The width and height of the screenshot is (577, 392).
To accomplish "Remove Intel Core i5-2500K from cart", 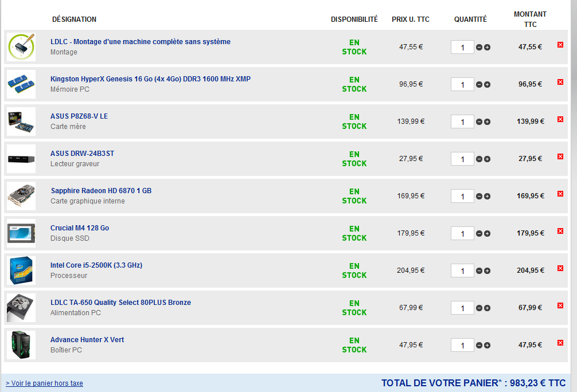I will tap(560, 268).
